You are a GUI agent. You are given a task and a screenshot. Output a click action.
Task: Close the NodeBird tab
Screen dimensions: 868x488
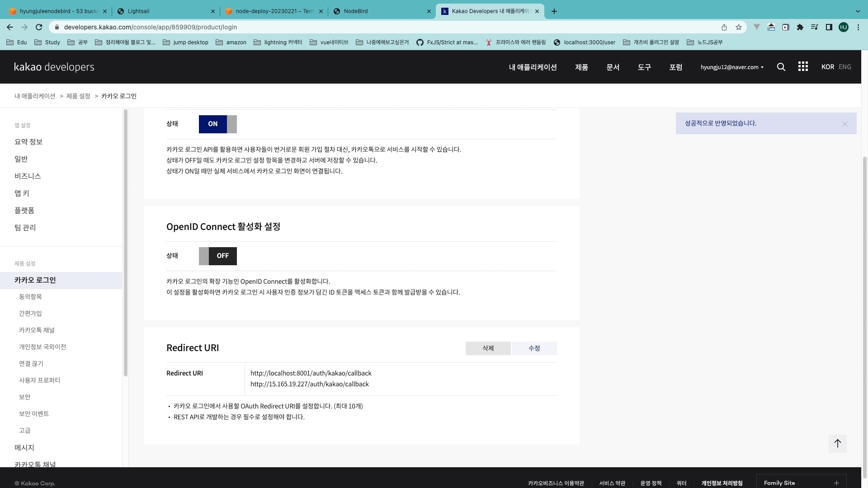click(x=429, y=11)
